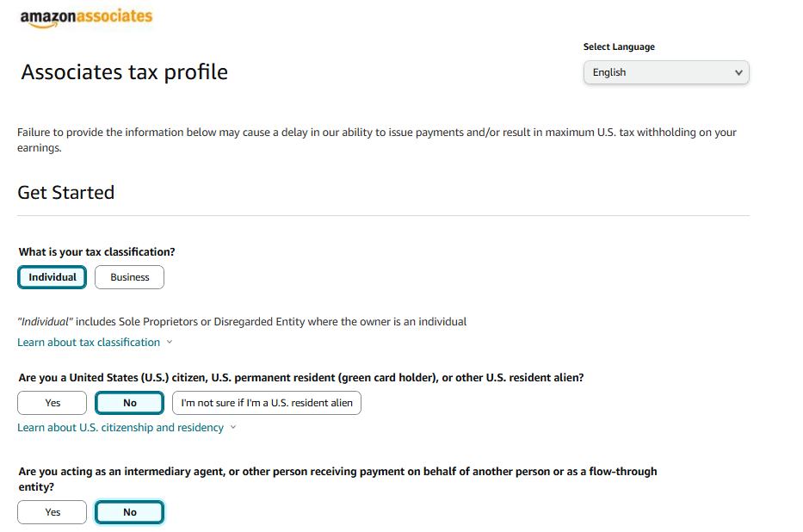
Task: Choose No for the intermediary agent question
Action: (x=129, y=511)
